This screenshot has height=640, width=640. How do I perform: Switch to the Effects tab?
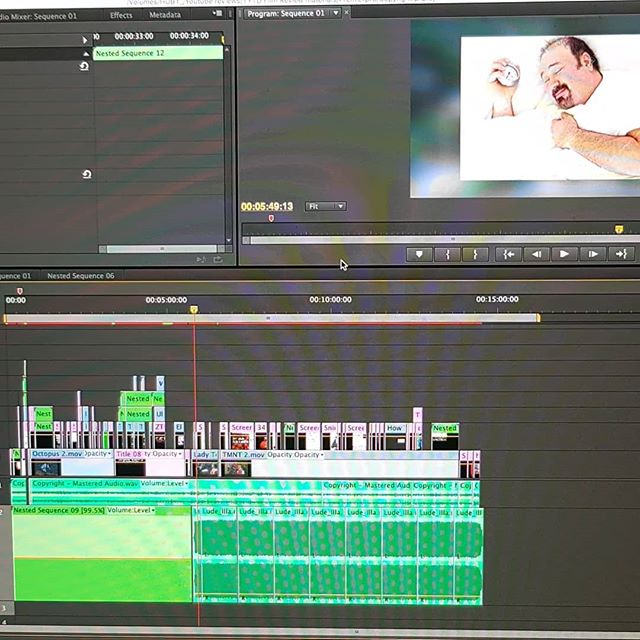(x=121, y=15)
